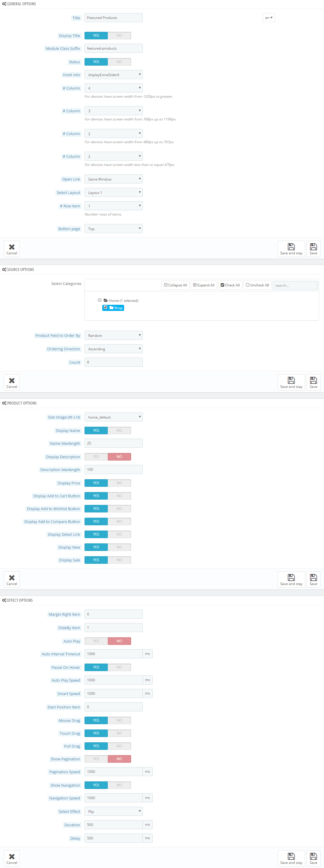This screenshot has height=868, width=324.
Task: Collapse All categories in the tree
Action: tap(175, 285)
